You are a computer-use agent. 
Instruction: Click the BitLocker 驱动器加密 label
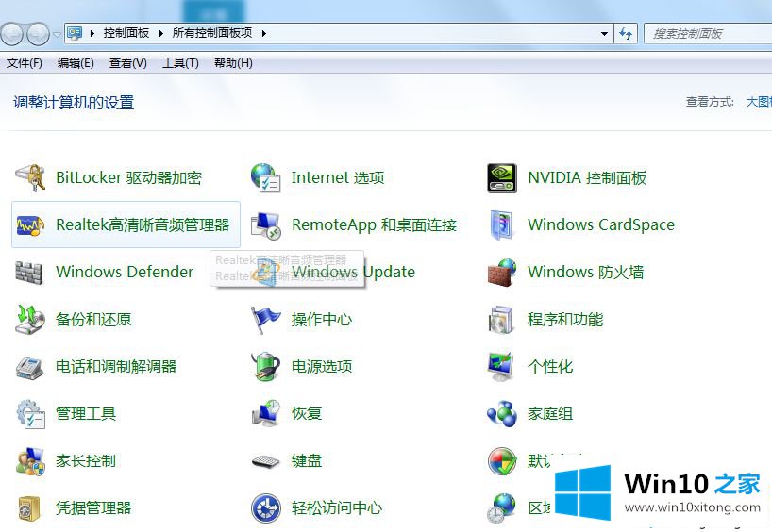(128, 177)
